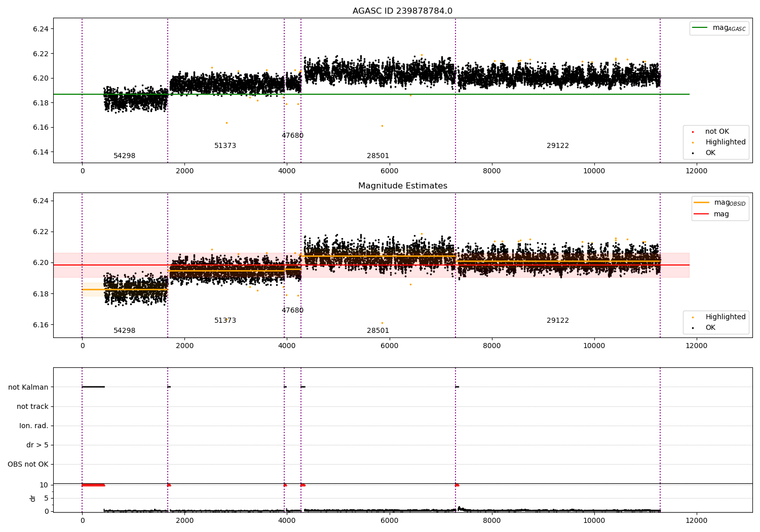Click the 10 tick on dr axis
The width and height of the screenshot is (760, 532).
(x=44, y=485)
